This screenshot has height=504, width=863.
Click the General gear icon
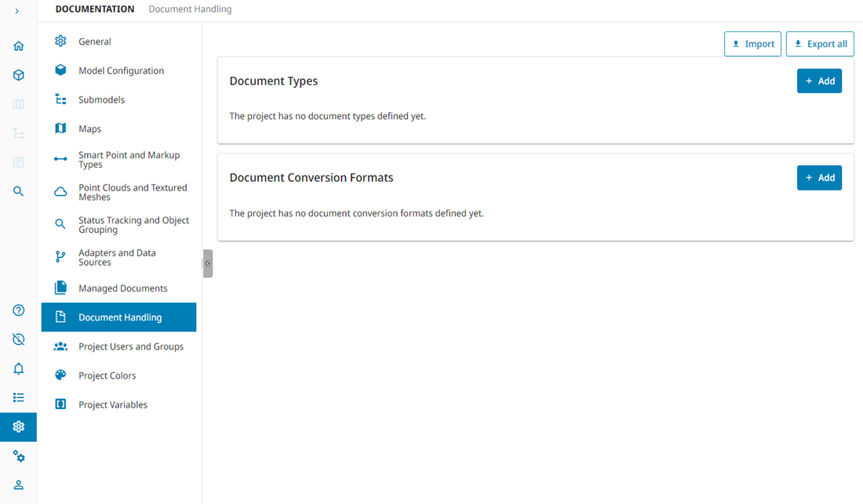60,41
